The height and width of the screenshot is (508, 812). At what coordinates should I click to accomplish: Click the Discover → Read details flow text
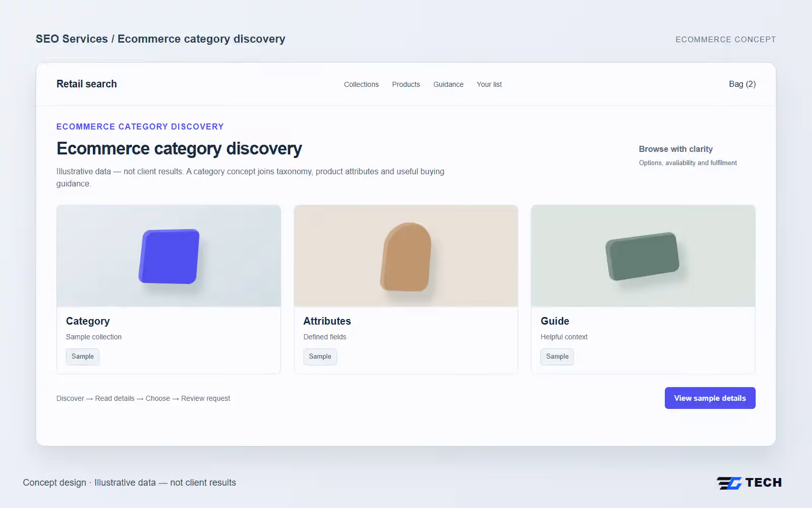(143, 398)
